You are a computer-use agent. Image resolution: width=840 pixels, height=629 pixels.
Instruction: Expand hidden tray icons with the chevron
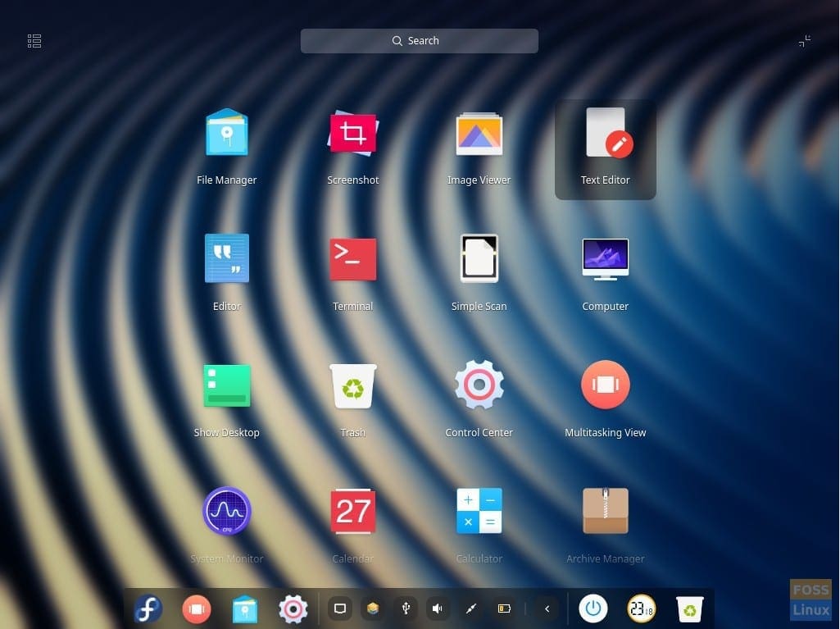(x=546, y=608)
